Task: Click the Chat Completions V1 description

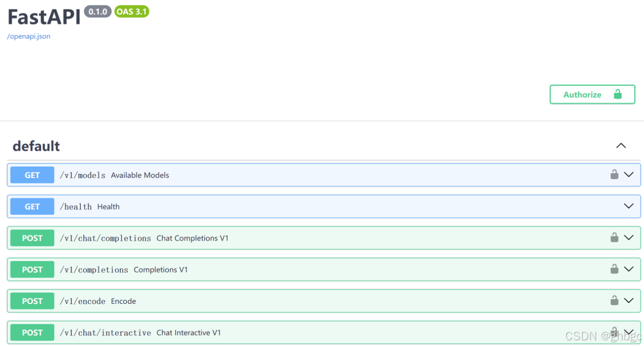Action: pyautogui.click(x=192, y=238)
